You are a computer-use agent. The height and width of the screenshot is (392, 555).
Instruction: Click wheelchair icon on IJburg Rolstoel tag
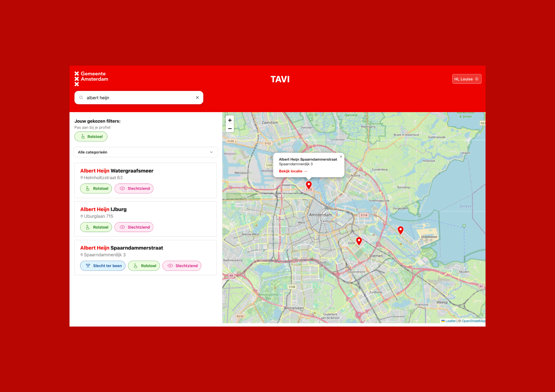pos(88,227)
